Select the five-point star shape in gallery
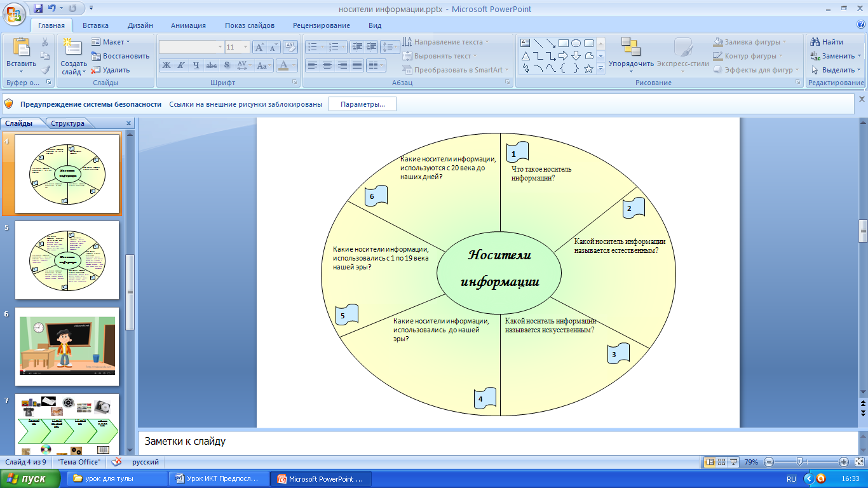 click(x=589, y=69)
